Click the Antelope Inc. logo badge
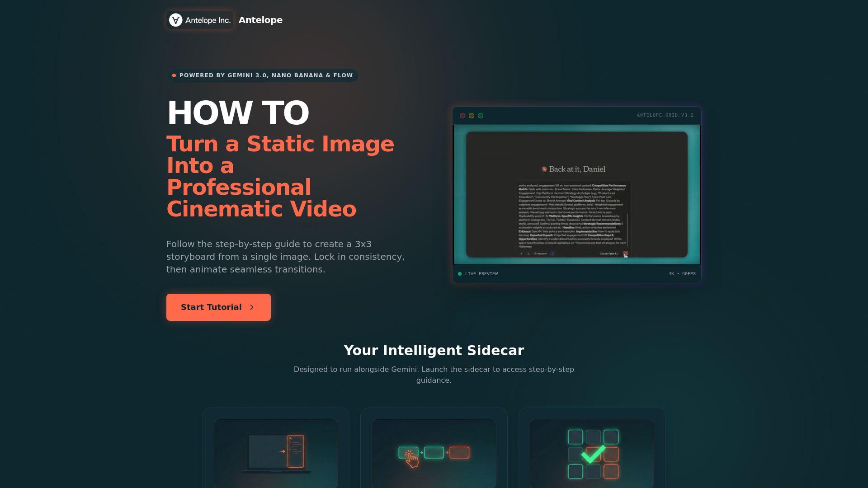This screenshot has height=488, width=868. (200, 20)
